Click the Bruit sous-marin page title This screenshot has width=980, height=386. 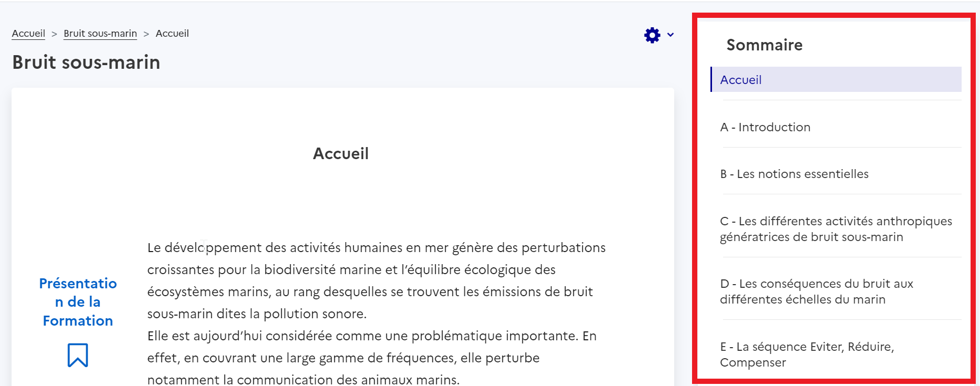pyautogui.click(x=86, y=62)
